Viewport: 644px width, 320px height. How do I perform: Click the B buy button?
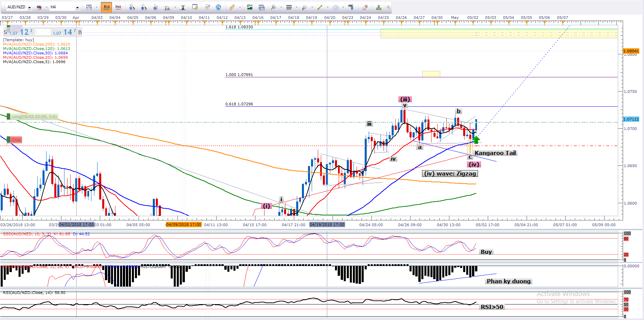(80, 32)
